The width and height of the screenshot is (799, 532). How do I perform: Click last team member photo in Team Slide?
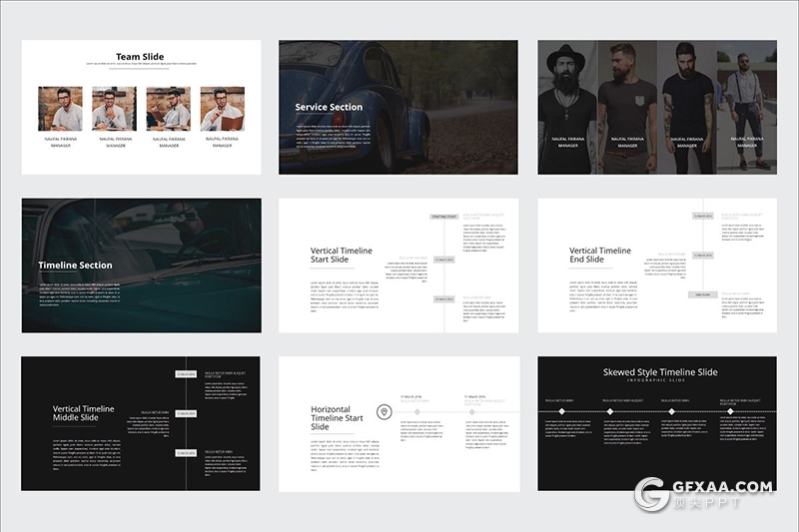click(222, 109)
